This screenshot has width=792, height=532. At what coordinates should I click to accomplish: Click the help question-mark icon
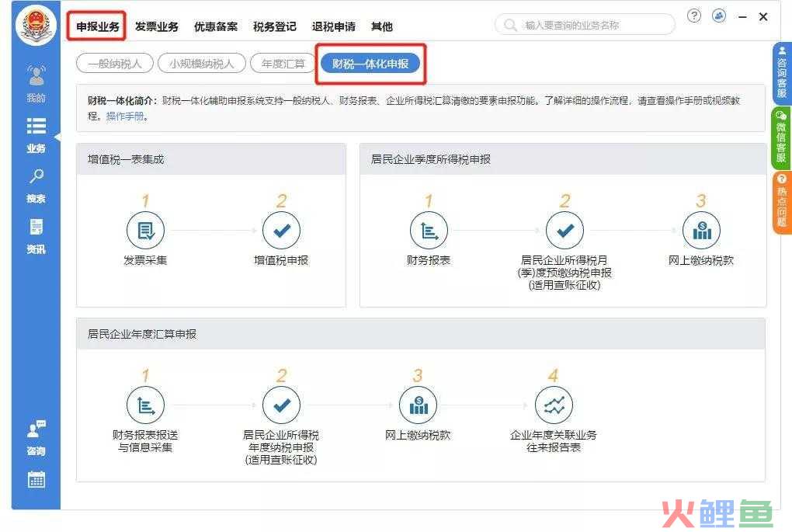(693, 16)
